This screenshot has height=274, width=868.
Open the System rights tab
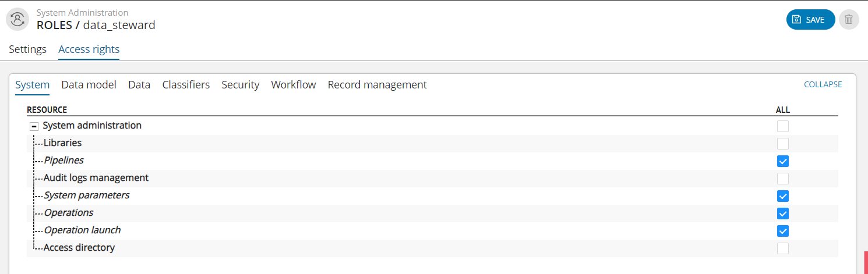pyautogui.click(x=33, y=85)
